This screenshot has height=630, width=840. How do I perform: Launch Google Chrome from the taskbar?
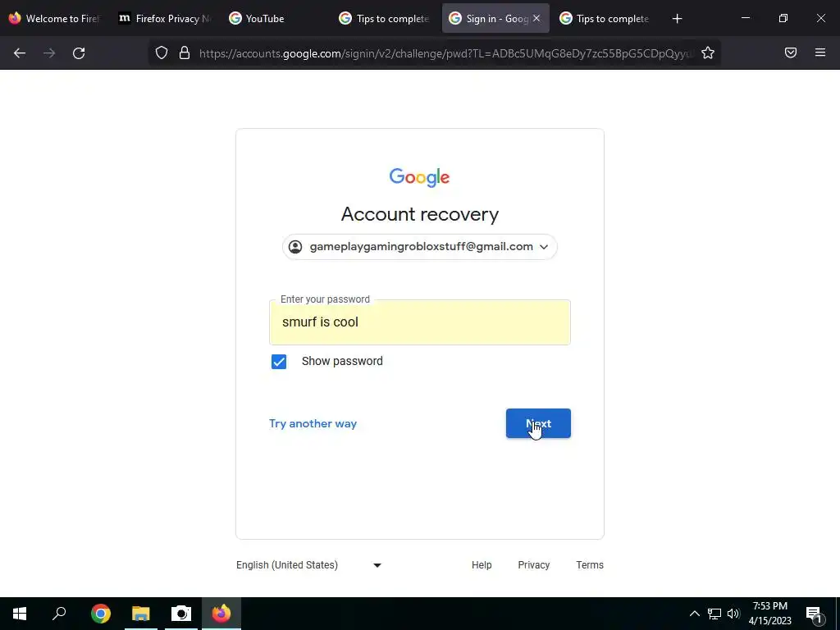pos(101,614)
